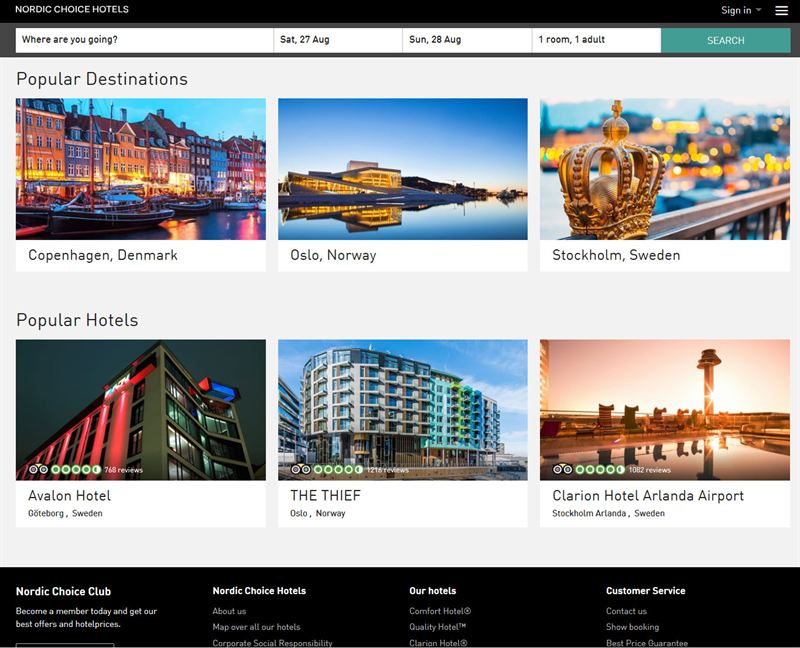Go to Comfort Hotel footer link
The image size is (800, 648).
pyautogui.click(x=440, y=611)
